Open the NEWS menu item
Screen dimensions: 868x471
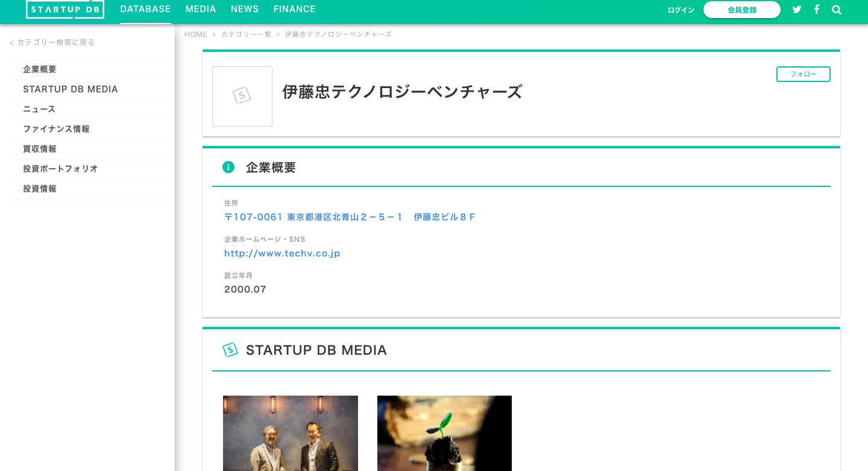click(245, 9)
